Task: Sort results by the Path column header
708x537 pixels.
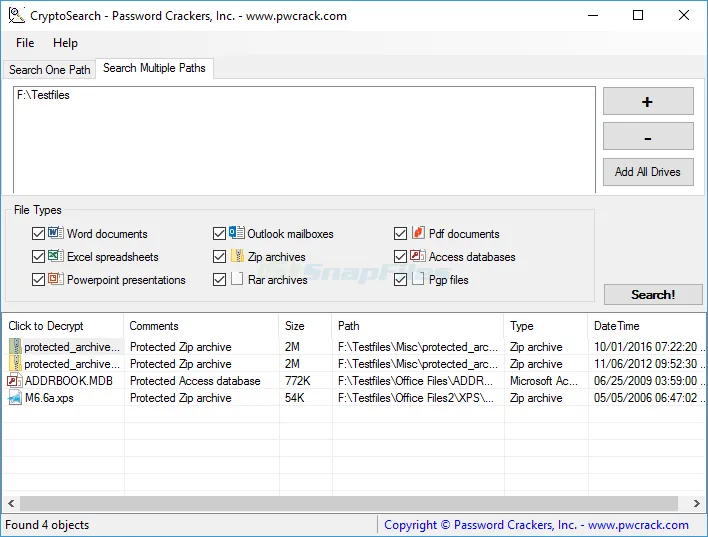Action: coord(418,326)
